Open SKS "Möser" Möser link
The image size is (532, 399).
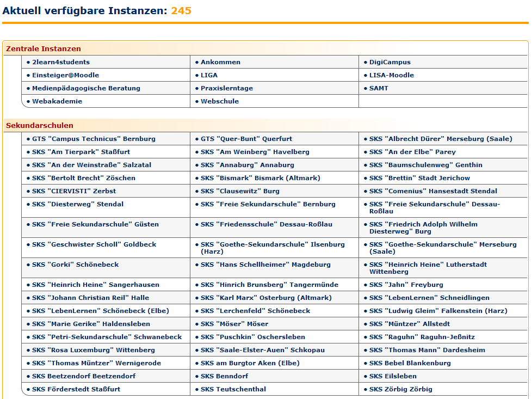click(234, 324)
